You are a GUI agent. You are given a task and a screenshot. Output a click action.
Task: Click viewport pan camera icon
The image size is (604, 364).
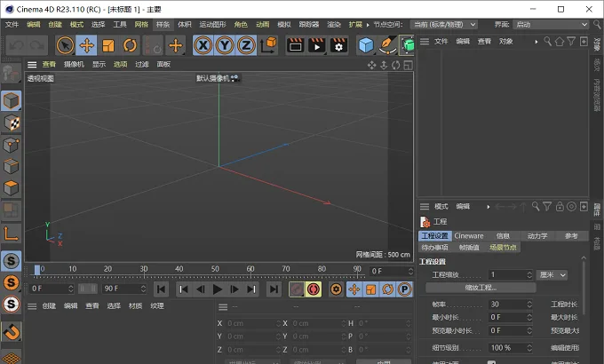[371, 65]
